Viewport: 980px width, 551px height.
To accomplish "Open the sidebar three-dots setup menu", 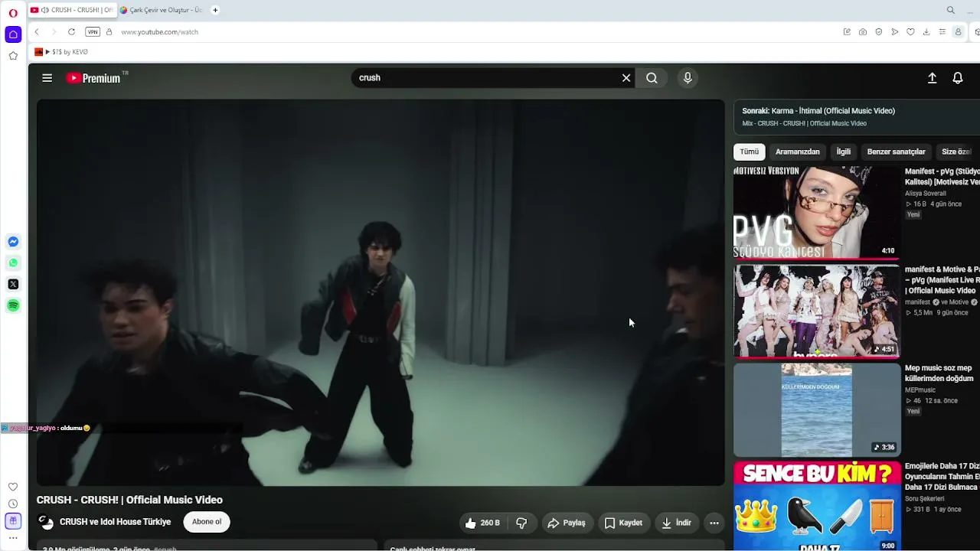I will [x=13, y=538].
